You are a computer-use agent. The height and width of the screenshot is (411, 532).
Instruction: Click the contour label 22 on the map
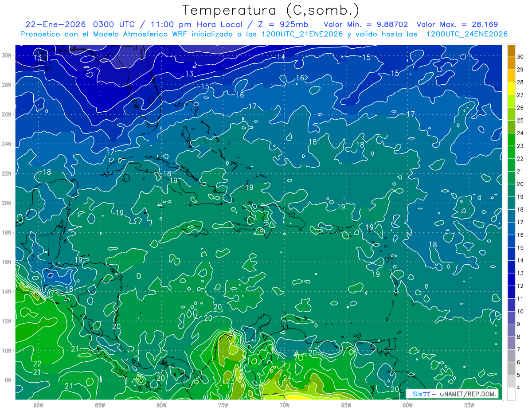click(x=38, y=364)
